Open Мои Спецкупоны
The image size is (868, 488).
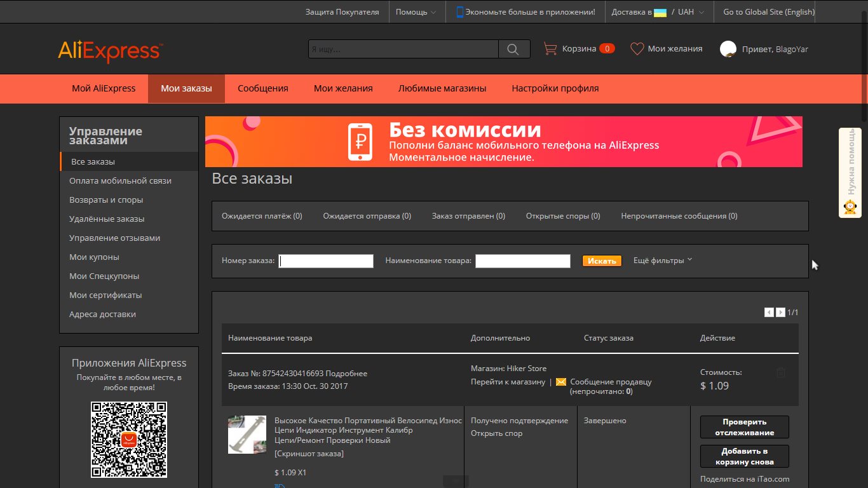(x=104, y=276)
